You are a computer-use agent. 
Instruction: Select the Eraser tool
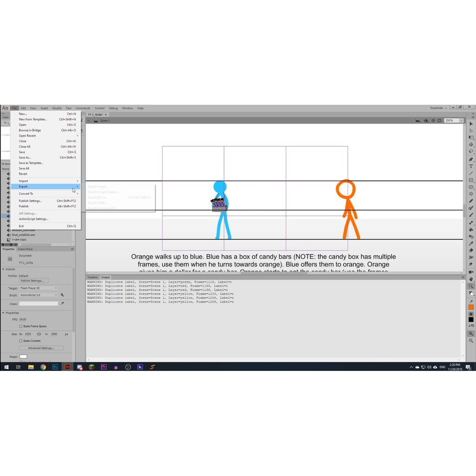tap(471, 250)
